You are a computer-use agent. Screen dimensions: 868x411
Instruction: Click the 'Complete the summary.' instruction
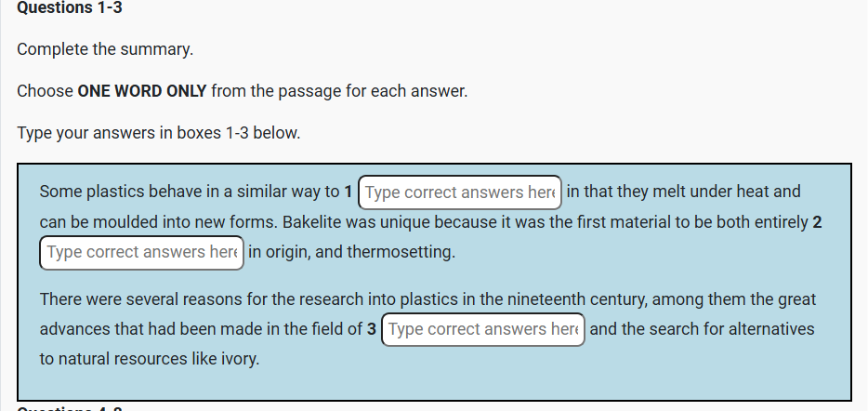click(105, 49)
